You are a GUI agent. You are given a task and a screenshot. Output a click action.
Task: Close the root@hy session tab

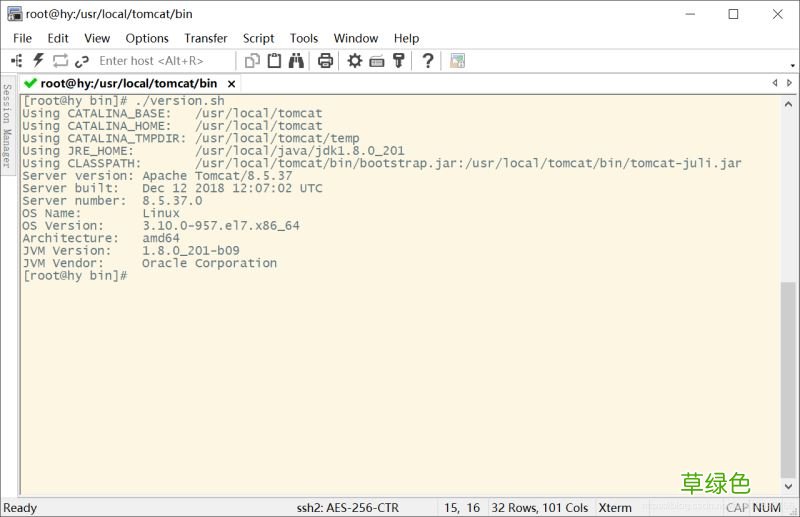coord(231,84)
